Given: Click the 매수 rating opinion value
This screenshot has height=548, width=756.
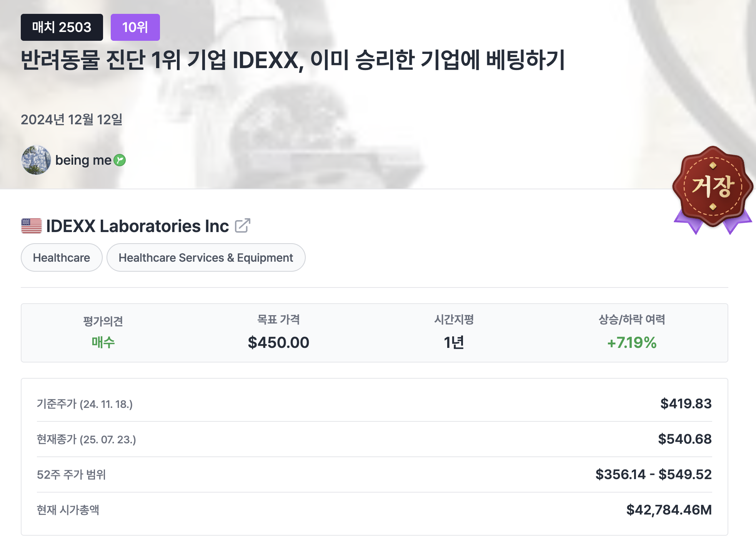Looking at the screenshot, I should [x=103, y=342].
